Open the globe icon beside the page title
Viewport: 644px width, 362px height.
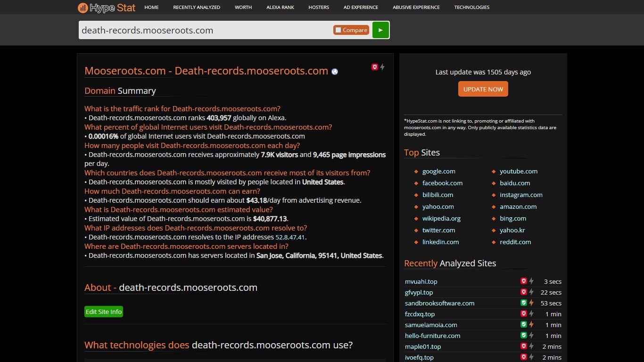[x=335, y=72]
